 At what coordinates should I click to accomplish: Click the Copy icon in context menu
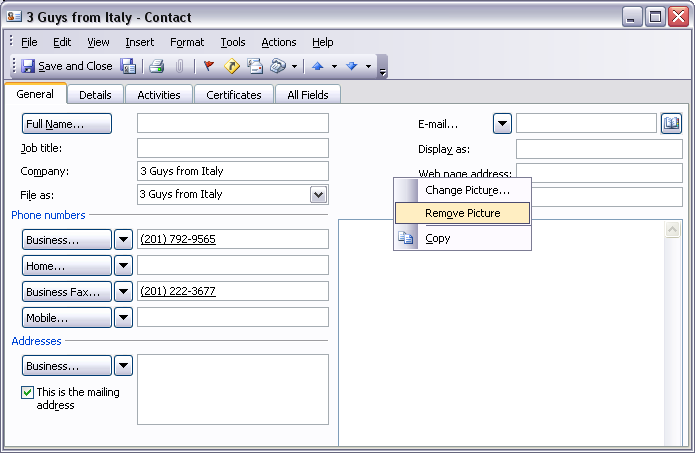406,238
